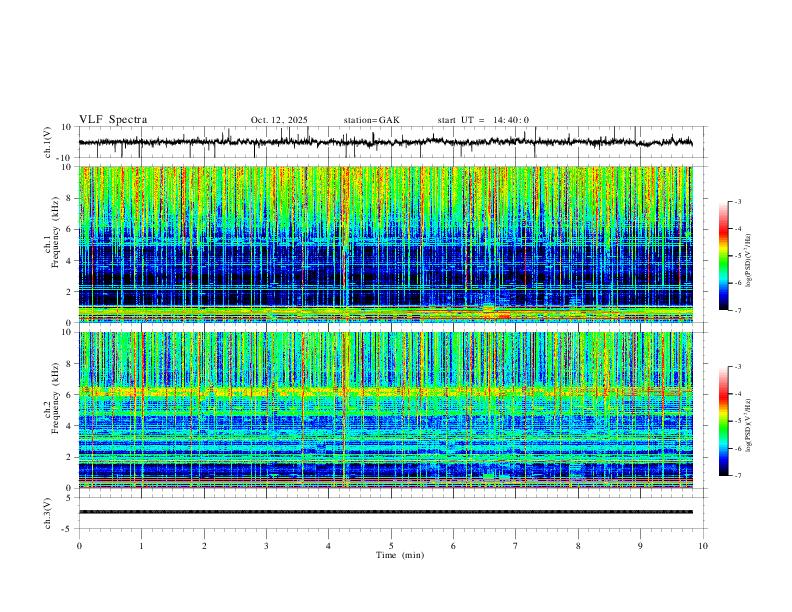Screen dimensions: 792x612
Task: Click the "start UT = 14:40:0" text
Action: 483,120
